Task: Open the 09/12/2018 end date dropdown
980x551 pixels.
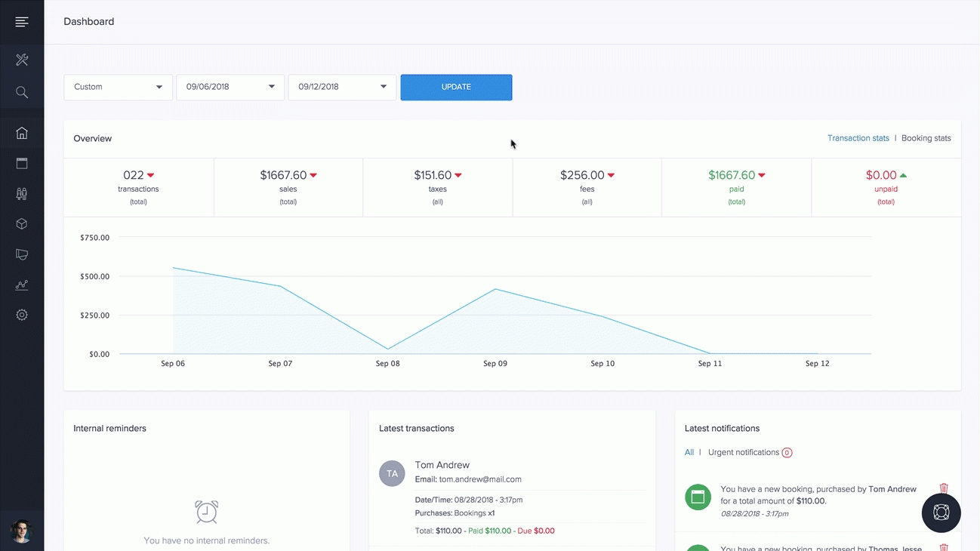Action: (x=342, y=87)
